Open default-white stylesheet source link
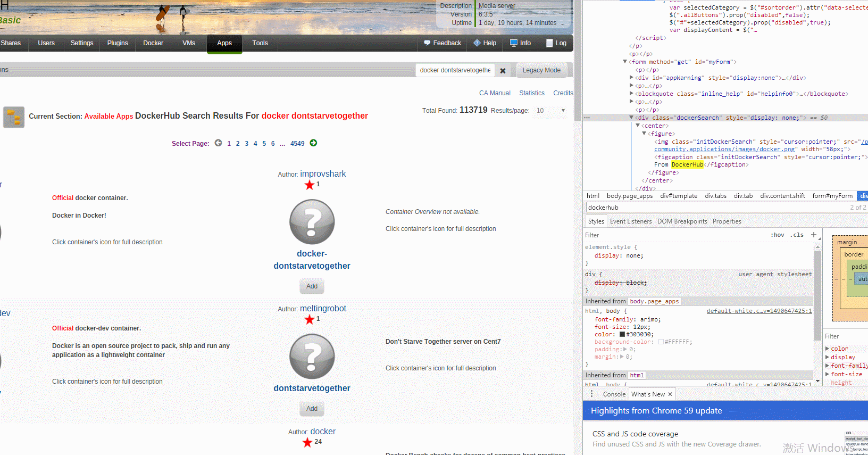868x455 pixels. point(759,311)
